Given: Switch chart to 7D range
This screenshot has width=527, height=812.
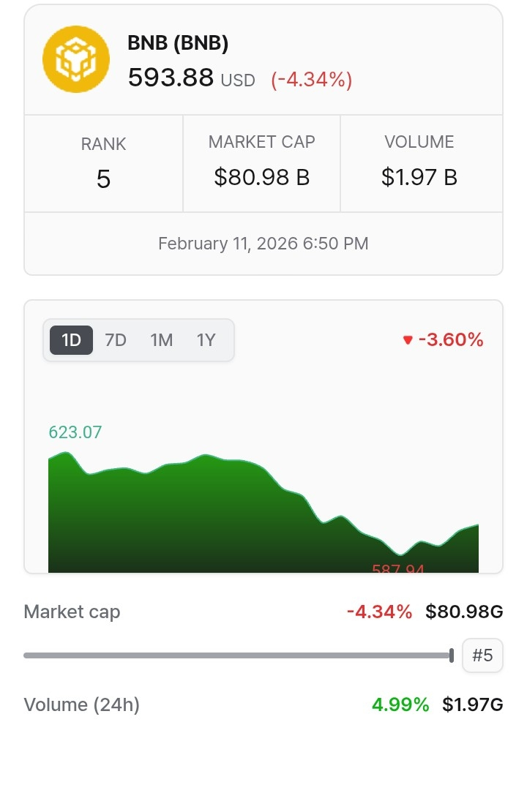Looking at the screenshot, I should click(116, 340).
